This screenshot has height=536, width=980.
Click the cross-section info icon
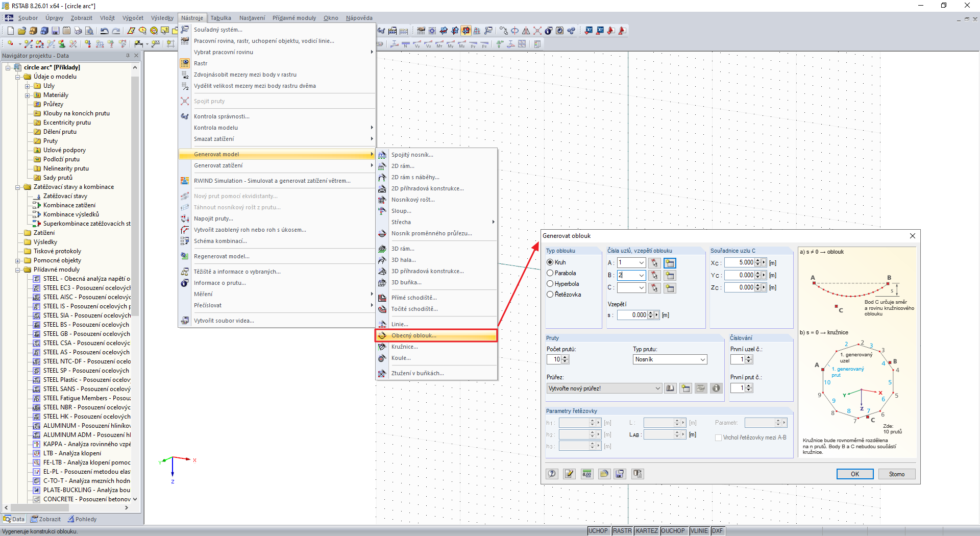coord(716,388)
